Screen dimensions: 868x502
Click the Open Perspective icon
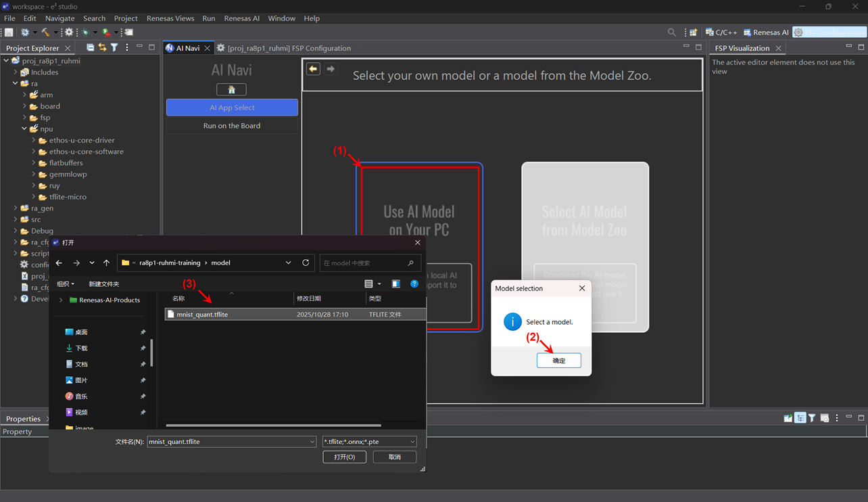[x=694, y=32]
